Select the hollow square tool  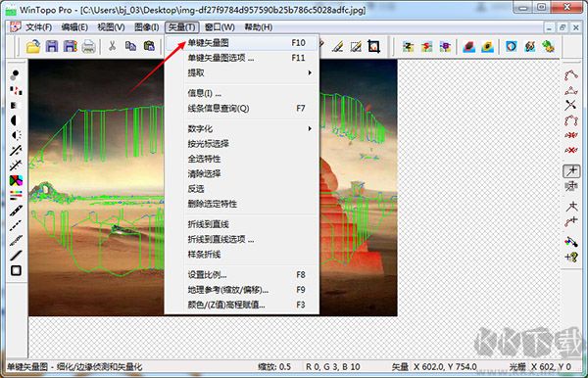[x=16, y=270]
